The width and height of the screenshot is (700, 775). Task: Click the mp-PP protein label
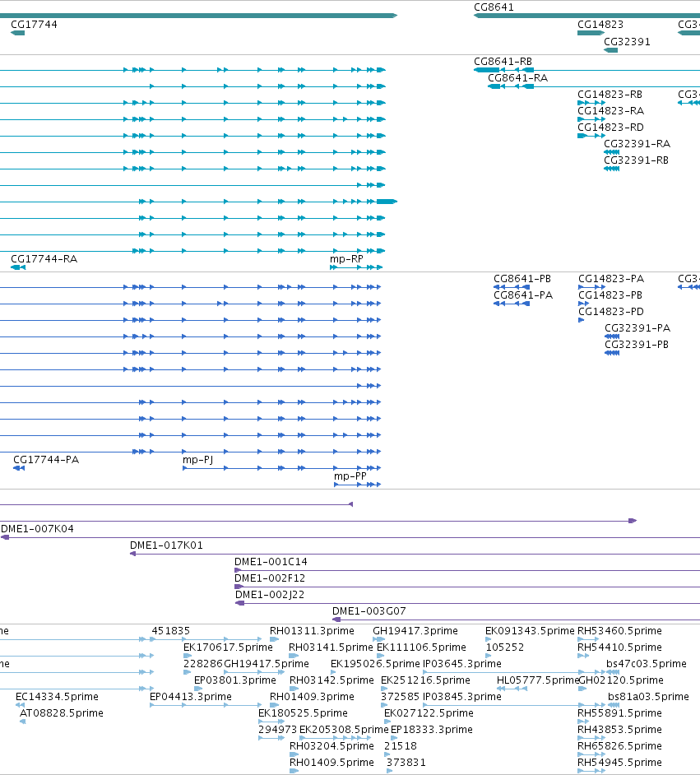[x=350, y=476]
